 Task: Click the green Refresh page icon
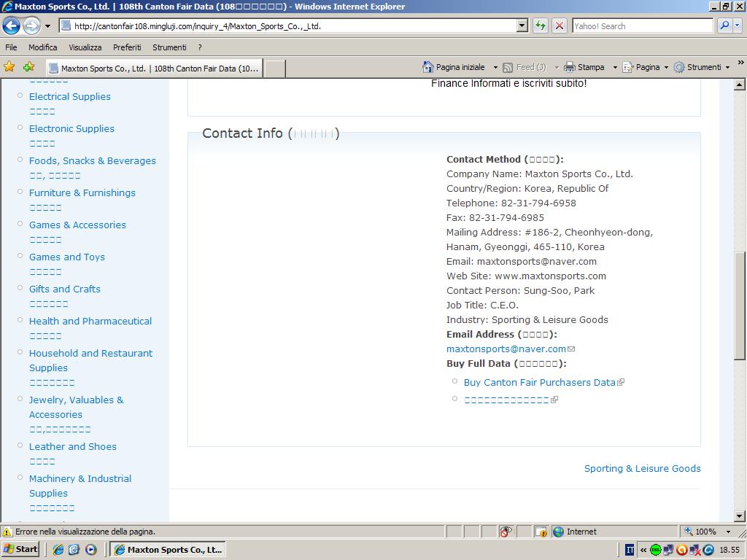point(541,26)
